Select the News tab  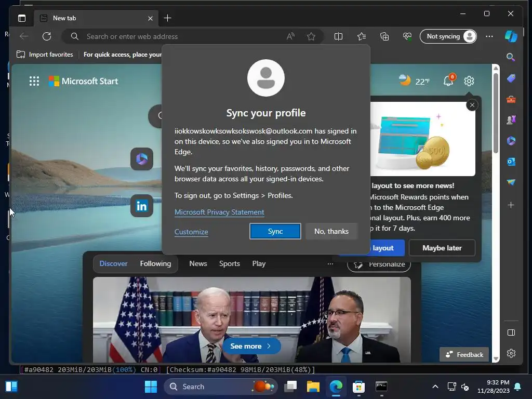[x=198, y=263]
